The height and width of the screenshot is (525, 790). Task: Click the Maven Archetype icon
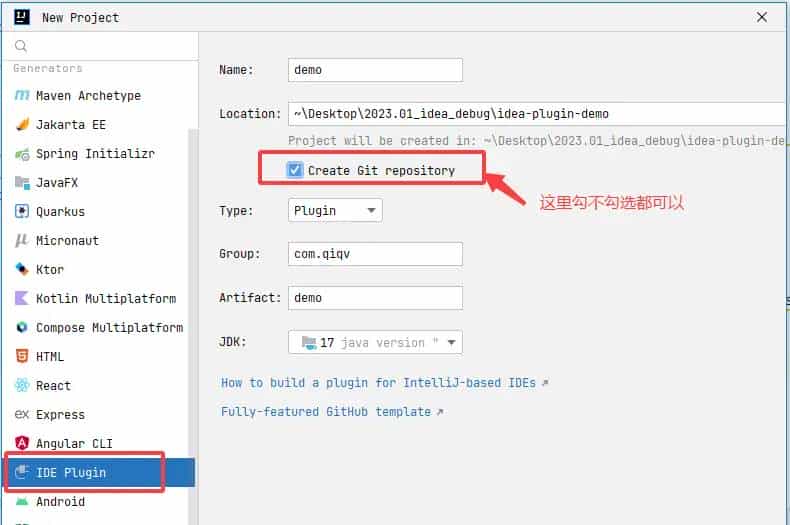pyautogui.click(x=22, y=95)
